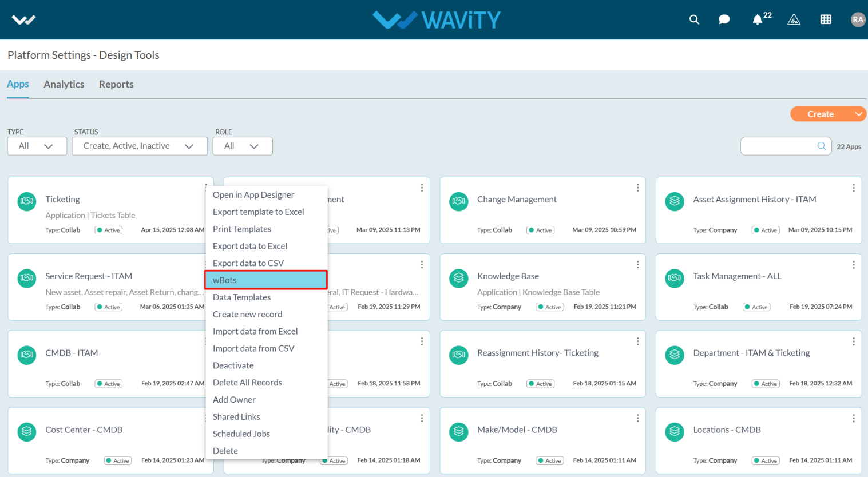Viewport: 868px width, 477px height.
Task: Click the Service Request - ITAM app icon
Action: click(27, 278)
